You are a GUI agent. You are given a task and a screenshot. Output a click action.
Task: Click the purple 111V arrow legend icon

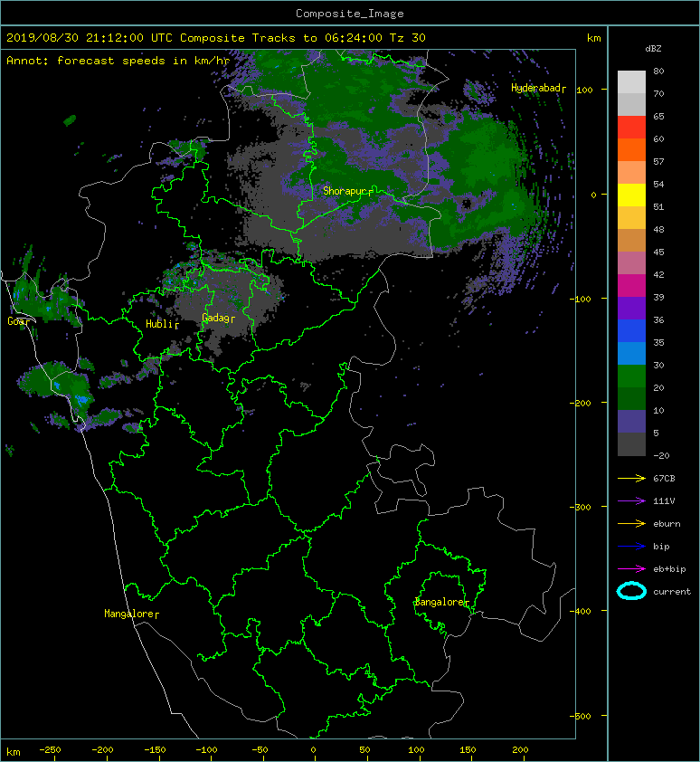pos(631,501)
